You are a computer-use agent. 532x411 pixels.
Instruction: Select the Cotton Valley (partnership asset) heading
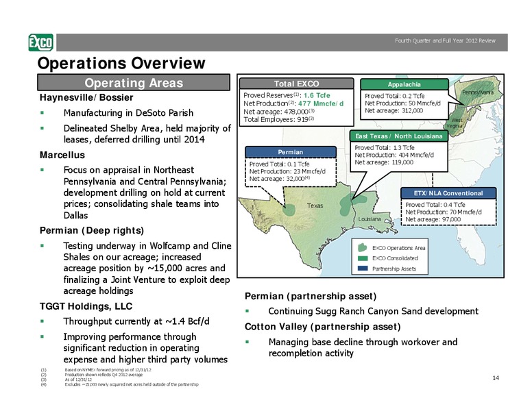[323, 327]
